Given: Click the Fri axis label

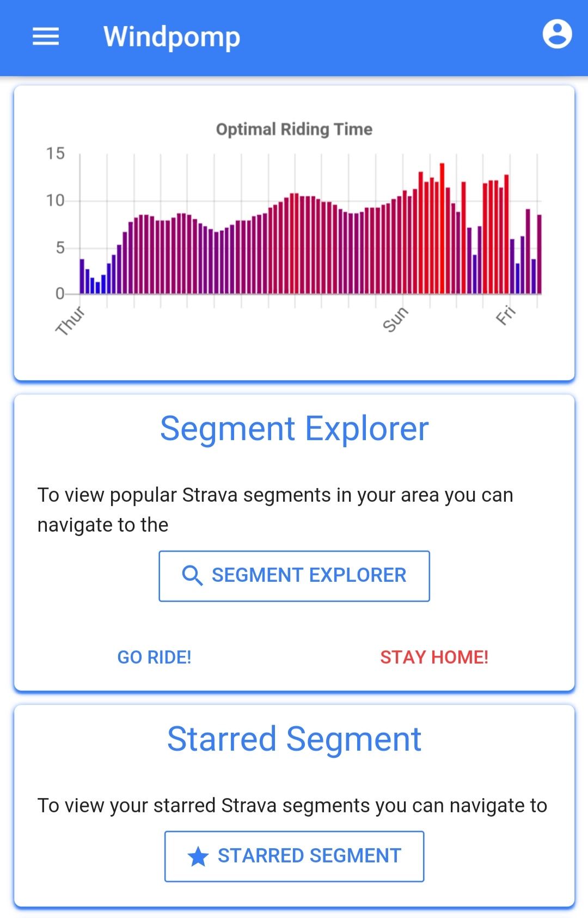Looking at the screenshot, I should (506, 315).
